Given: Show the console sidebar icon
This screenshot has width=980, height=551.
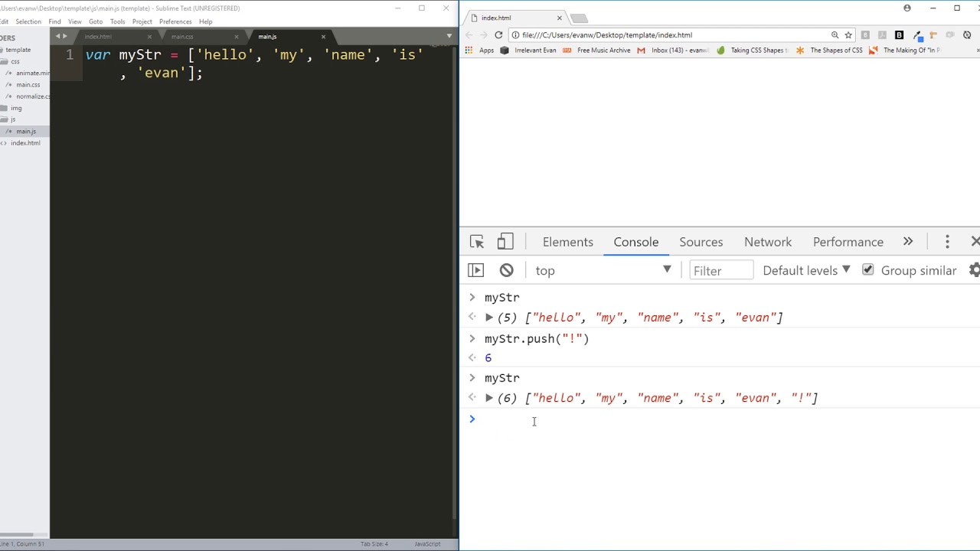Looking at the screenshot, I should click(476, 270).
